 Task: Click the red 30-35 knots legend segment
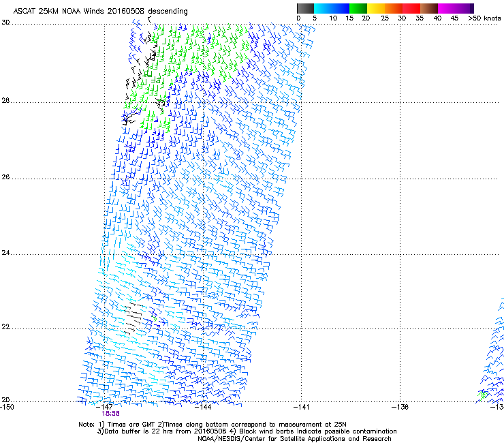411,8
